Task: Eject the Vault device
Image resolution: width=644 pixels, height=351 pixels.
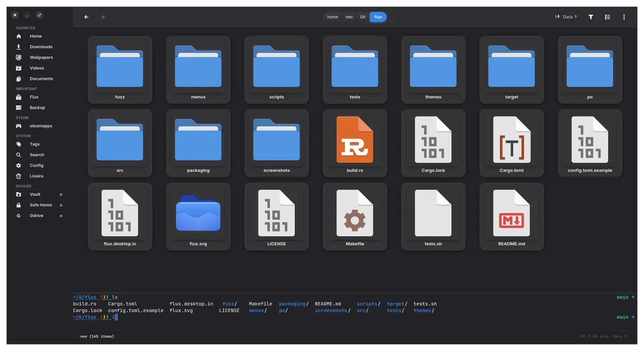Action: point(61,194)
